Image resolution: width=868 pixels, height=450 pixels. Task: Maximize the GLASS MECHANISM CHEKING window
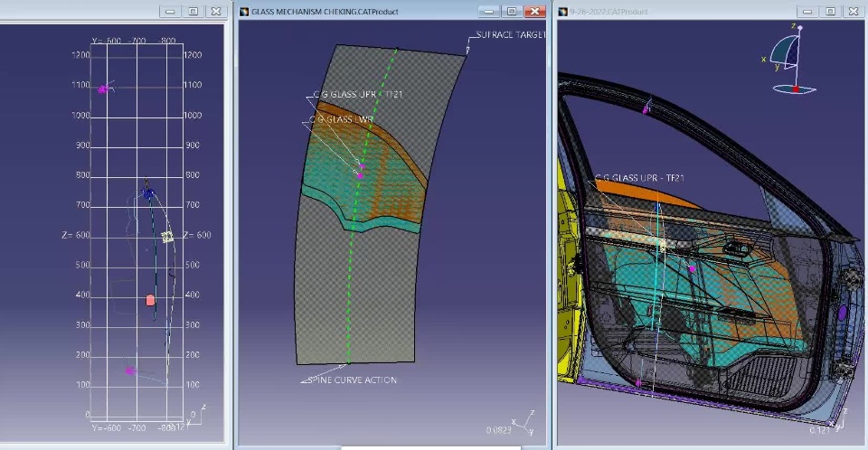512,11
